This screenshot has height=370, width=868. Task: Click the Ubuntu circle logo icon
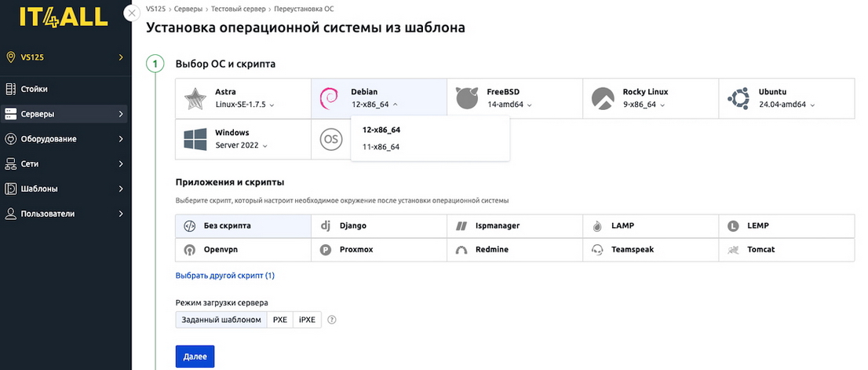738,98
